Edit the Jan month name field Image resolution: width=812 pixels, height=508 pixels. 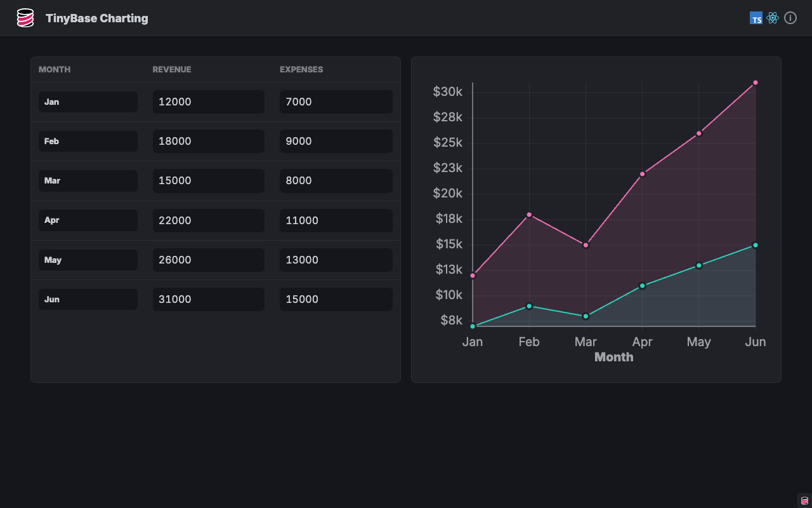(88, 102)
